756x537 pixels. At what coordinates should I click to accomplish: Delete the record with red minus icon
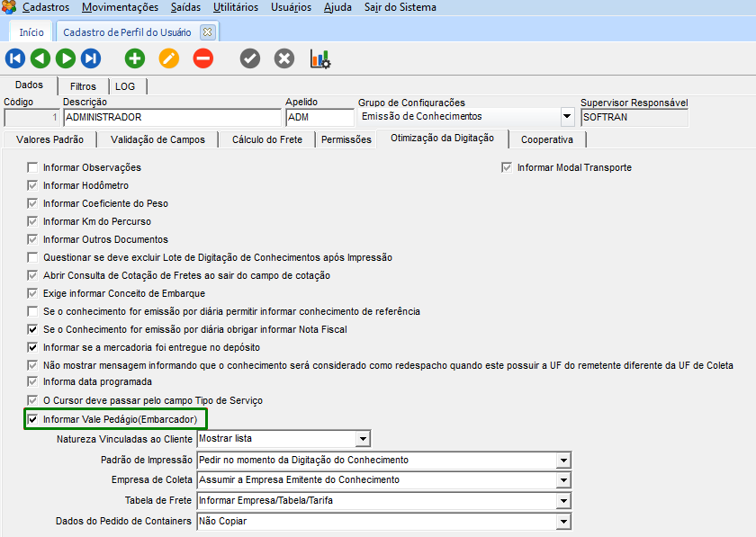coord(203,58)
